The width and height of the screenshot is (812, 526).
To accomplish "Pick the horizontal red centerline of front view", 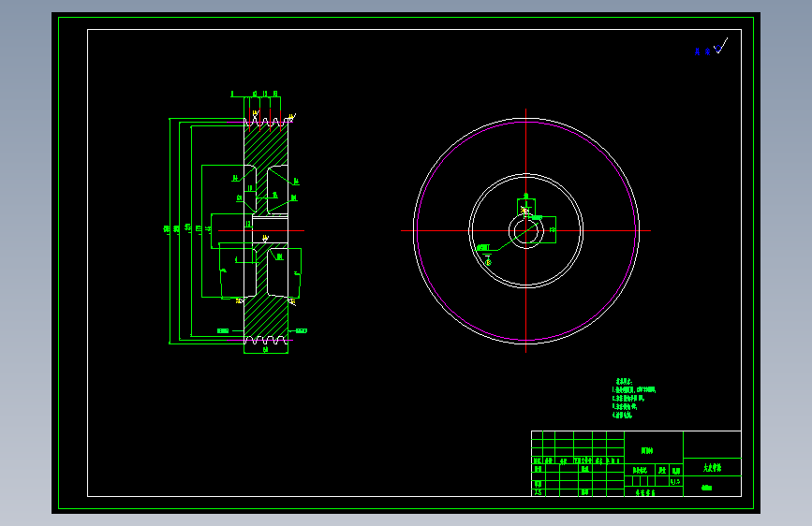I will point(525,231).
